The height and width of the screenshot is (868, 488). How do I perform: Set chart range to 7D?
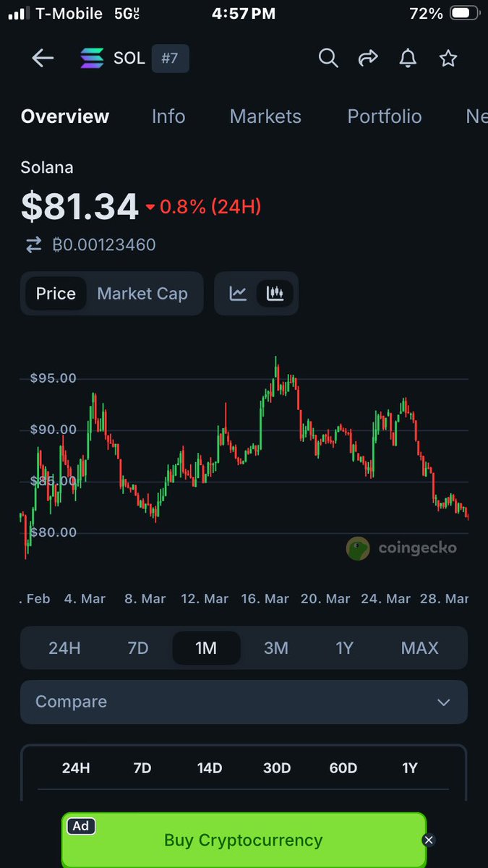137,647
